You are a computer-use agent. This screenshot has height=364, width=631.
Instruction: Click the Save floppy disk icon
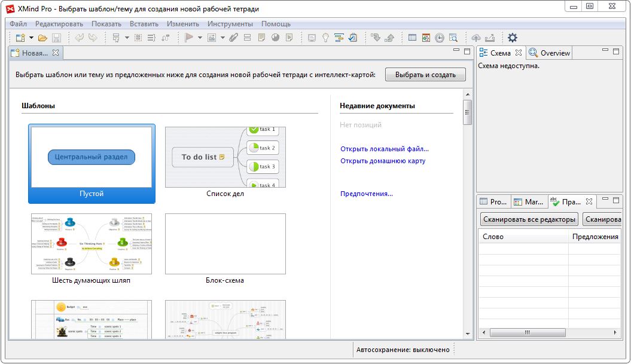click(56, 38)
